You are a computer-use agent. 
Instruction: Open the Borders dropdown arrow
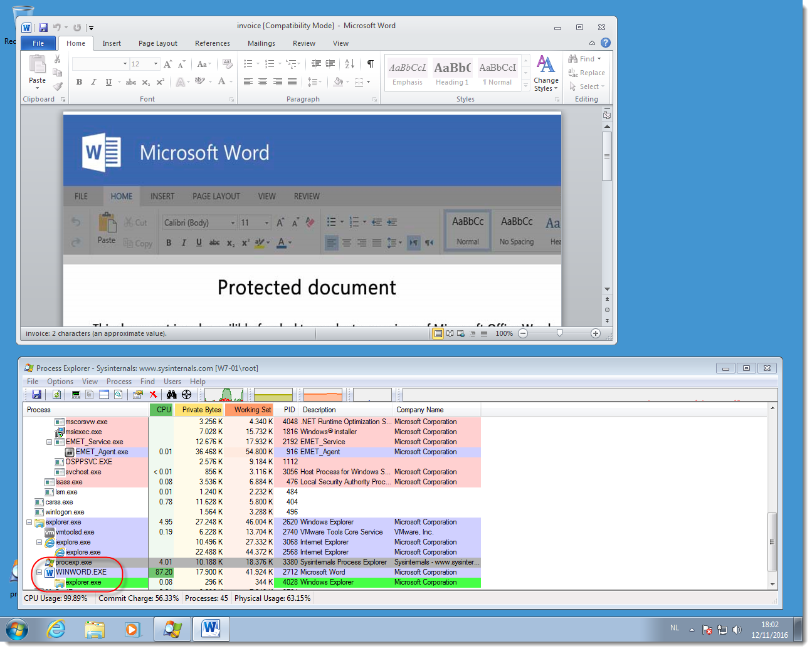pyautogui.click(x=368, y=82)
